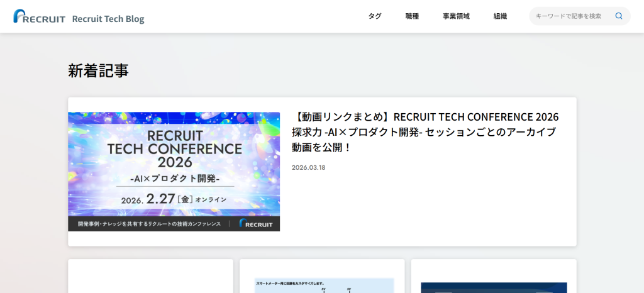The width and height of the screenshot is (644, 293).
Task: Click the 新着記事 section heading
Action: 98,71
